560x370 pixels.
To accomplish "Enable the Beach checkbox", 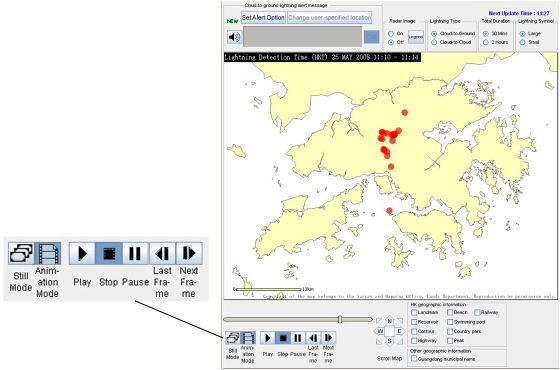I will pos(450,312).
